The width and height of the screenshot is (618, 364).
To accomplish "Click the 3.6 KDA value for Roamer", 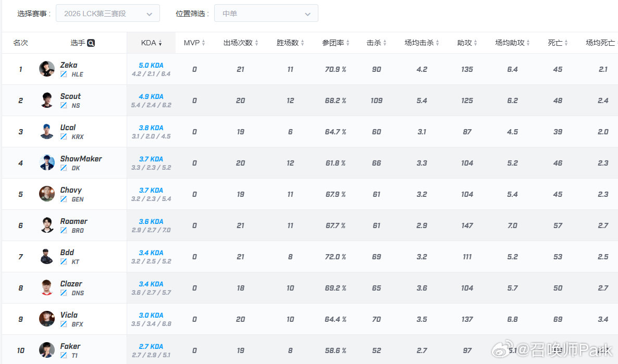I will coord(151,221).
